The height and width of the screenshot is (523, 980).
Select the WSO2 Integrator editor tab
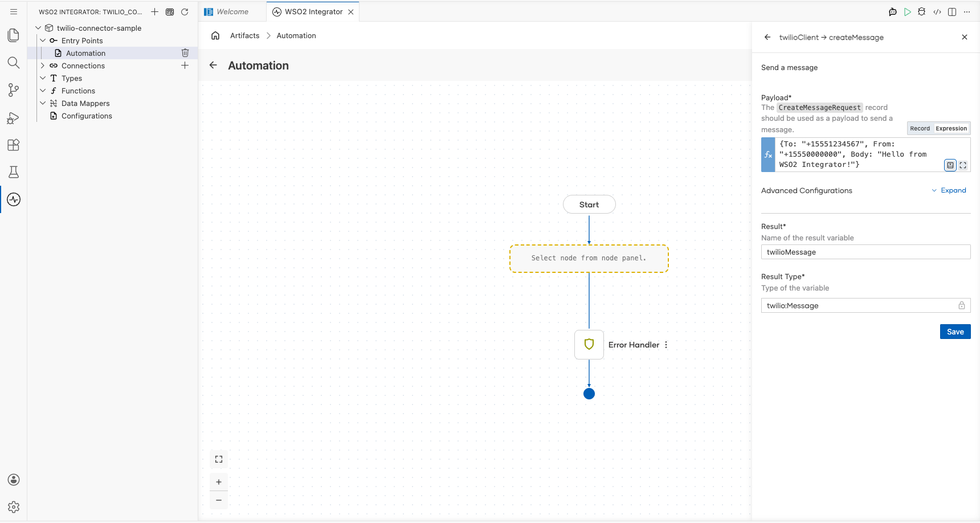[x=313, y=11]
